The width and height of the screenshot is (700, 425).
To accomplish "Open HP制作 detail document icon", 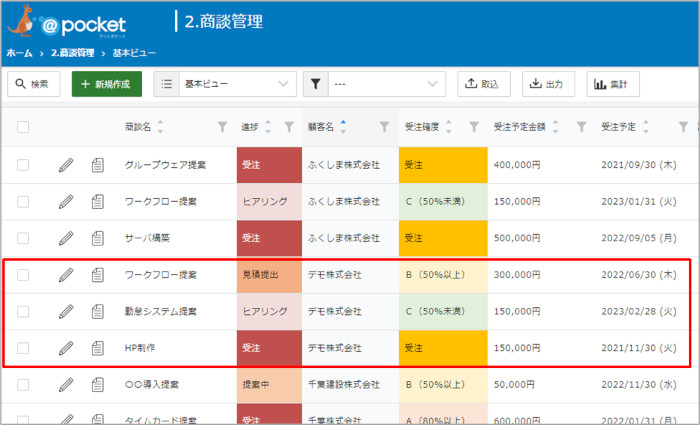I will (97, 348).
